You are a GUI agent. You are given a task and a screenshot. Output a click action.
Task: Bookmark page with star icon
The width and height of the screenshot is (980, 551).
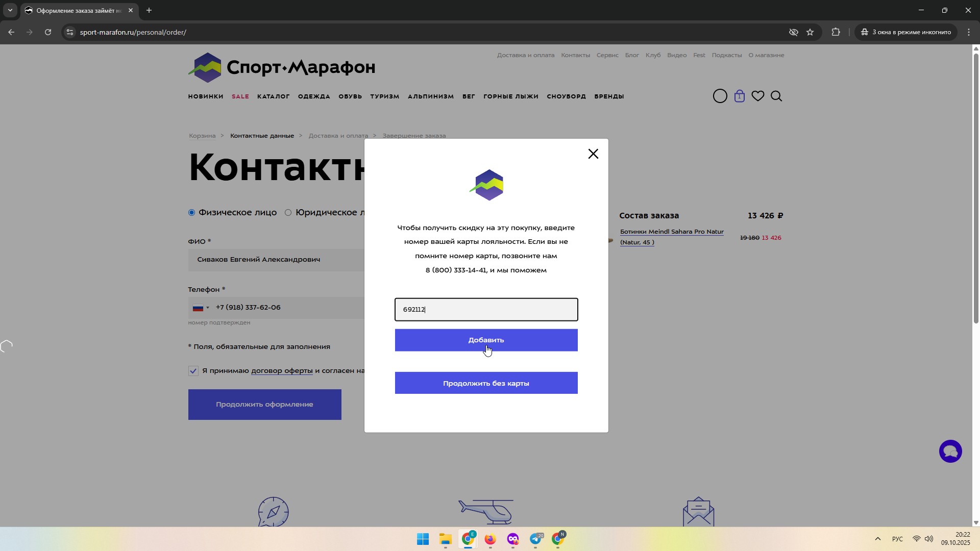tap(810, 32)
